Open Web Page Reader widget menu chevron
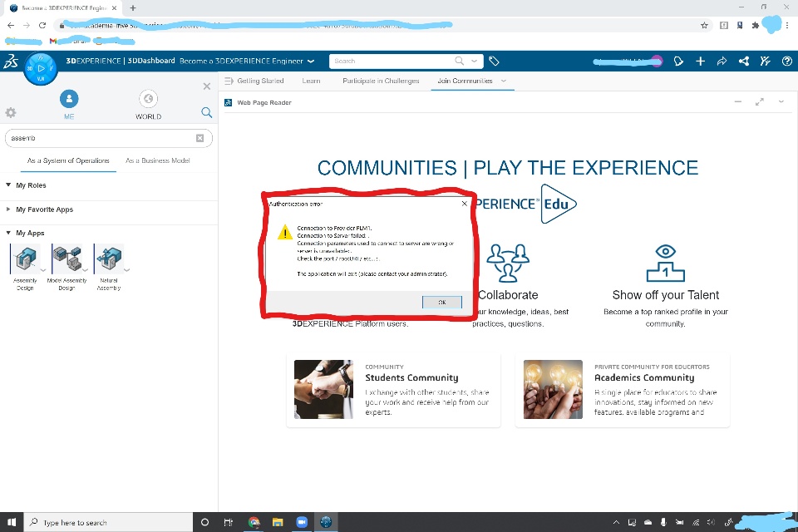 click(x=781, y=101)
